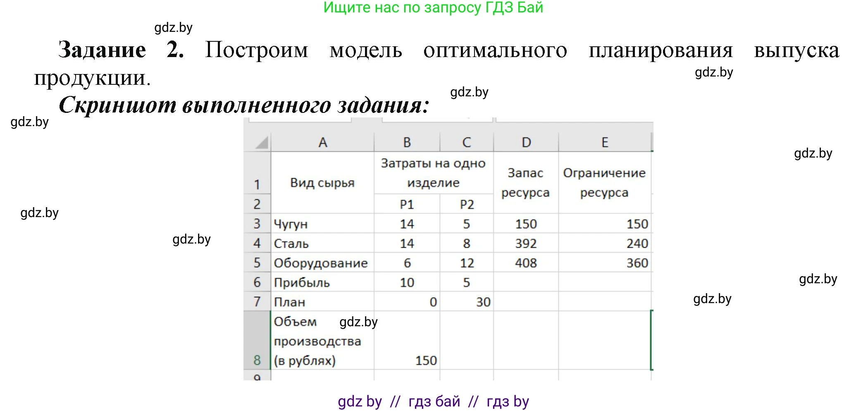Viewport: 868px width, 411px height.
Task: Select column header A
Action: coord(324,142)
